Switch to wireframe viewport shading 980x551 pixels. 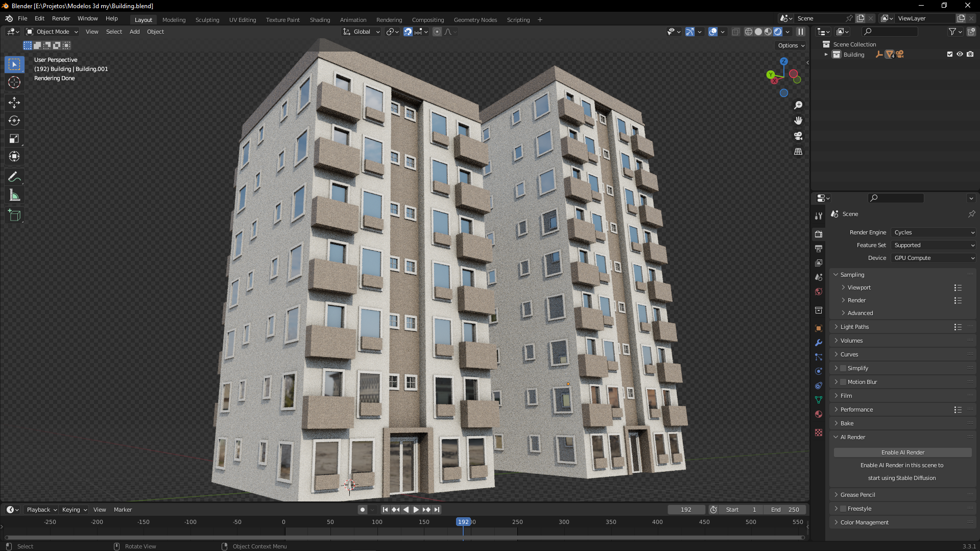point(749,32)
